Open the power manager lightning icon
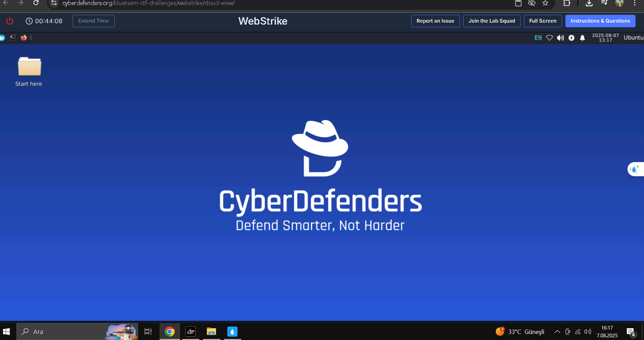The height and width of the screenshot is (340, 644). pos(571,38)
